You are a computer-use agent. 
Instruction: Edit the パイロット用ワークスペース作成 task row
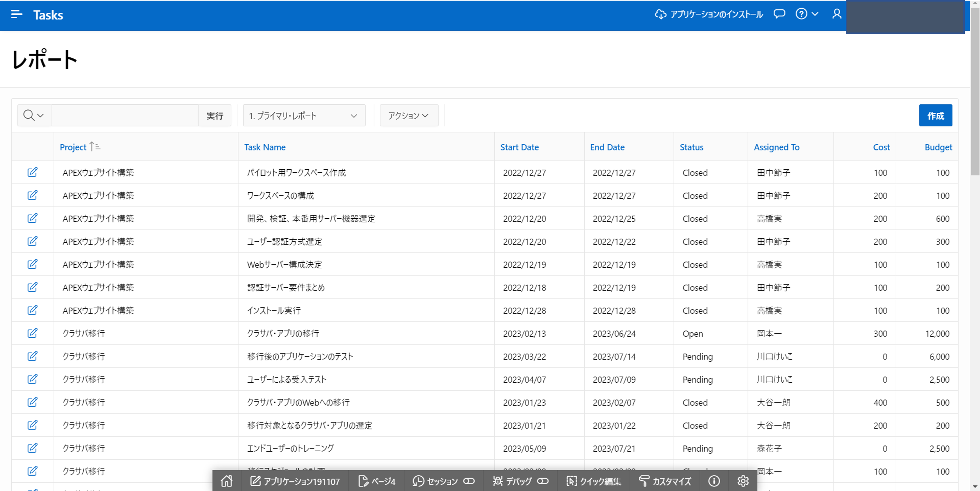[32, 172]
